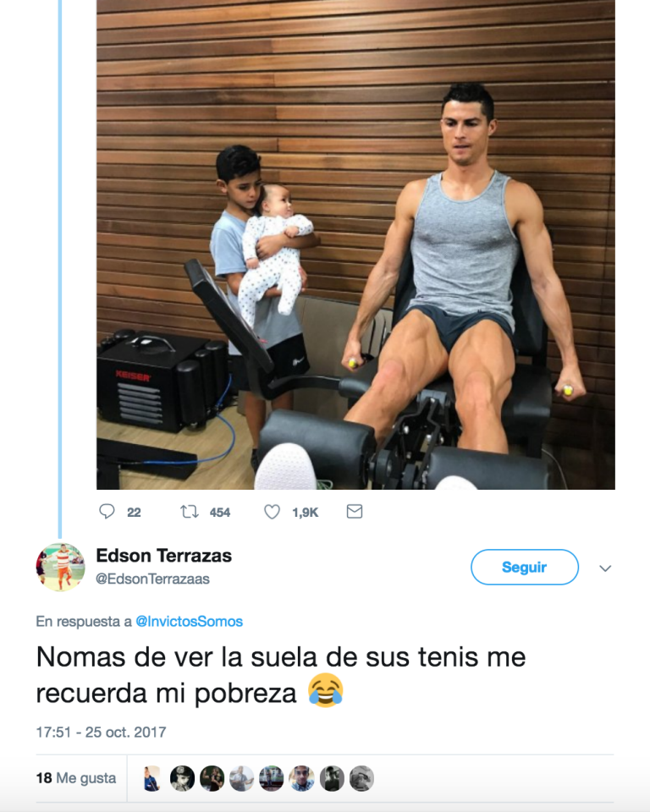Click the second liker avatar in the row
The image size is (650, 812).
[x=183, y=778]
